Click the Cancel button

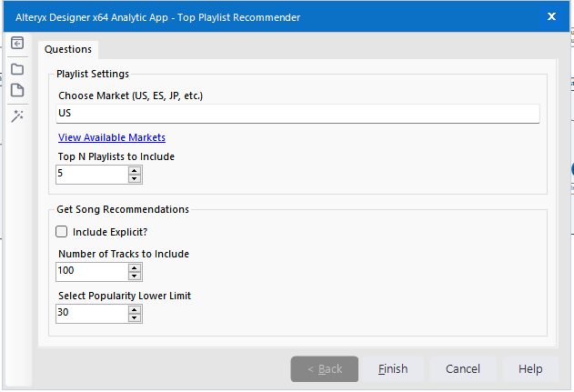[463, 368]
